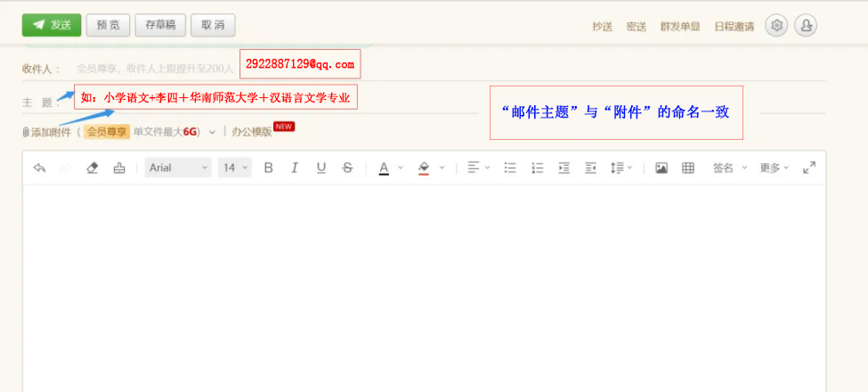
Task: Toggle bold formatting
Action: pos(269,167)
